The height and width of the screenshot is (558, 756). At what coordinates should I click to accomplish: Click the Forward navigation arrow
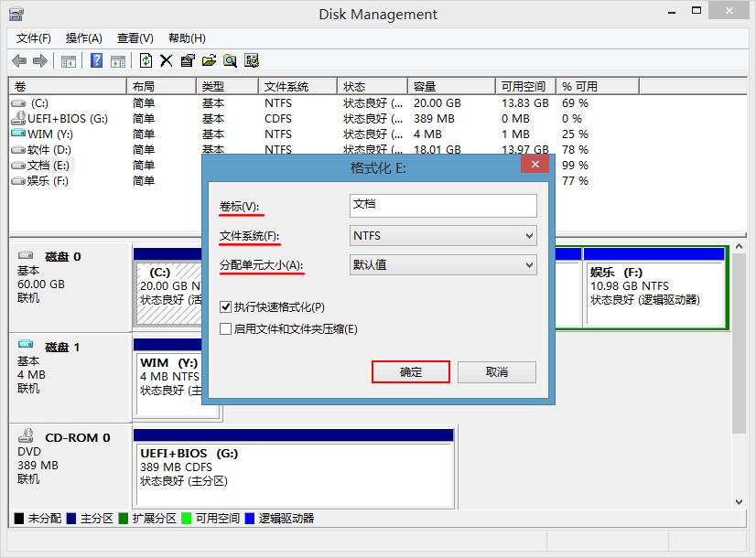click(x=39, y=60)
